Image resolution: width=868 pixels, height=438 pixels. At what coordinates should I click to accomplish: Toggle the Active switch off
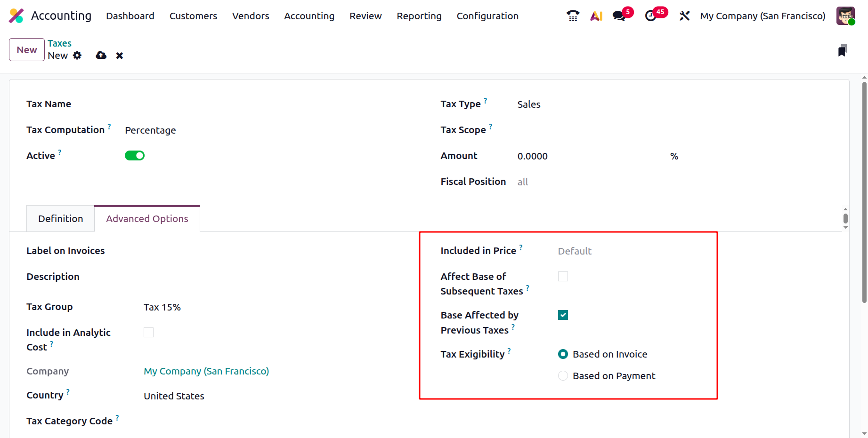point(135,156)
